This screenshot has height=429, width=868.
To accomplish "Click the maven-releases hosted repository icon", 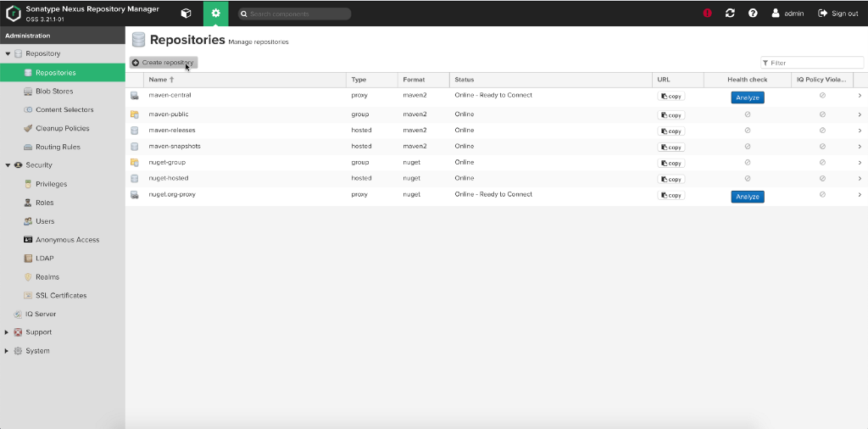I will click(135, 131).
